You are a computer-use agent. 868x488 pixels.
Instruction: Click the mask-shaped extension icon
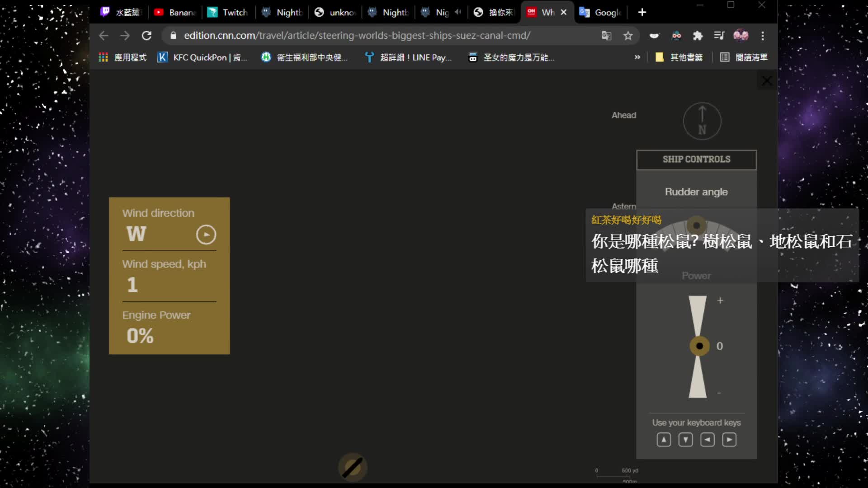click(654, 36)
